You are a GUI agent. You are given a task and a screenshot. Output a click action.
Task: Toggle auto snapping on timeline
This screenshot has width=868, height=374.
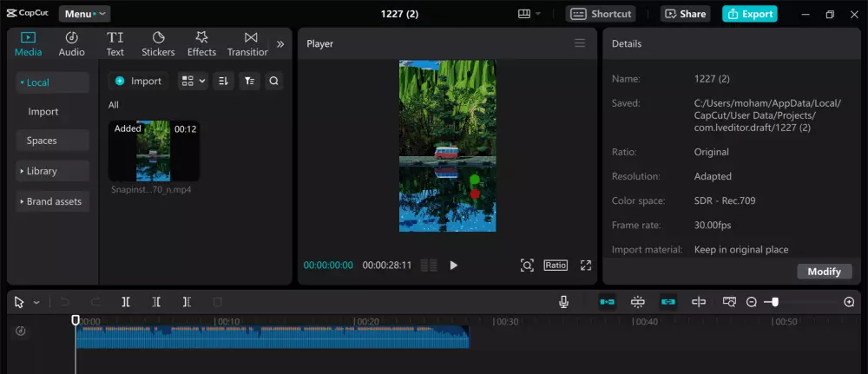tap(638, 302)
